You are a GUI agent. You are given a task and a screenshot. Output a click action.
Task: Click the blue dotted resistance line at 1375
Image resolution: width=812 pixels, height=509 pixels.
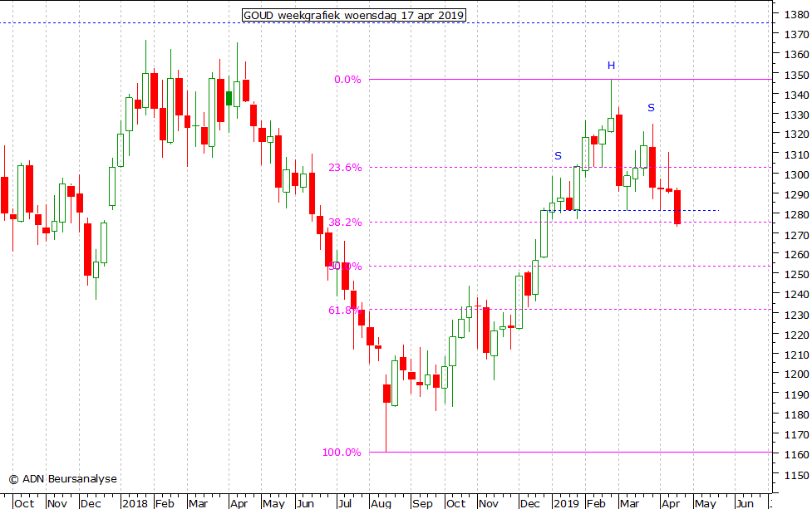386,22
